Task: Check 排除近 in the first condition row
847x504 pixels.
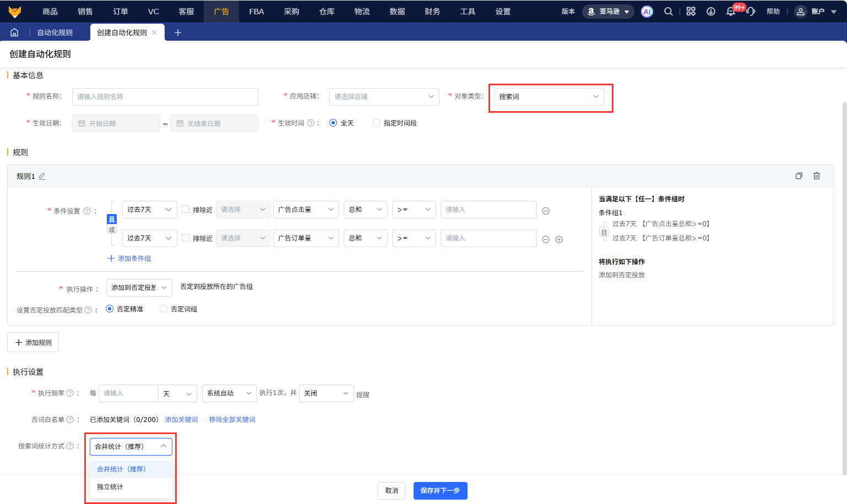Action: click(x=186, y=210)
